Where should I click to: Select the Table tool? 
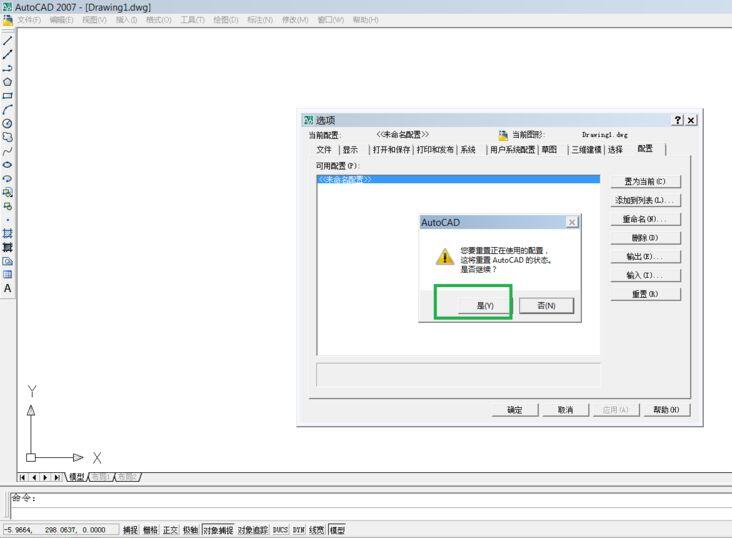point(7,275)
